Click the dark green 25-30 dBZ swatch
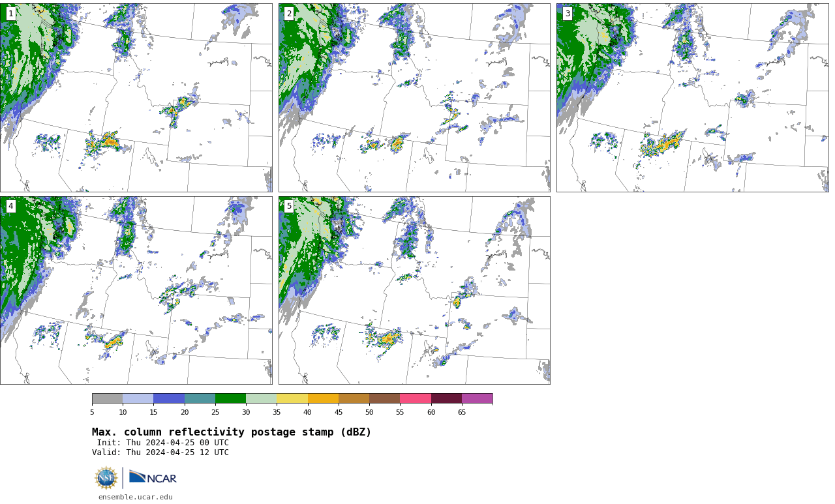The width and height of the screenshot is (835, 504). (230, 398)
